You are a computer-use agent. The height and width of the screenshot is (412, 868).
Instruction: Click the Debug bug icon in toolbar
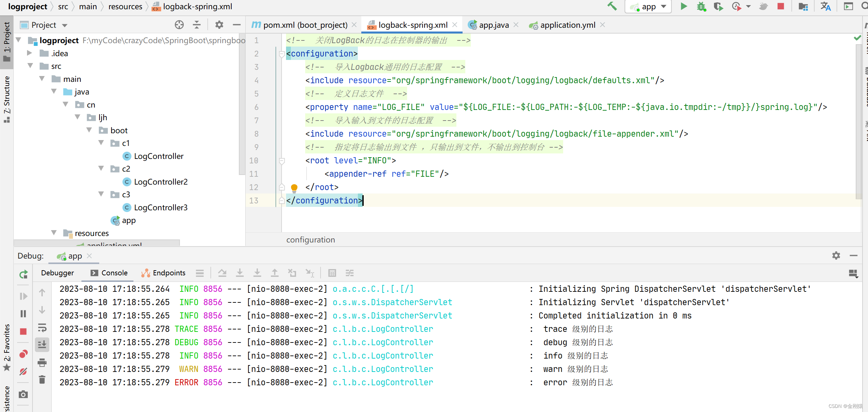tap(701, 7)
